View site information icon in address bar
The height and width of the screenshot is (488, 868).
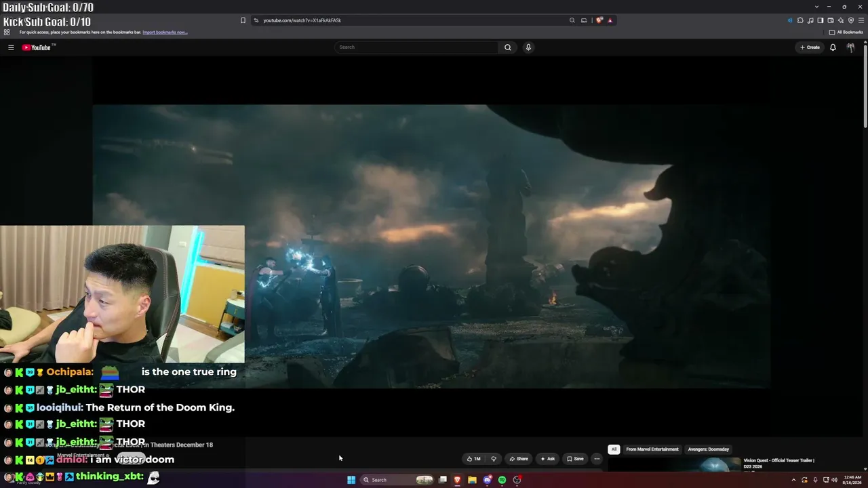pyautogui.click(x=256, y=20)
